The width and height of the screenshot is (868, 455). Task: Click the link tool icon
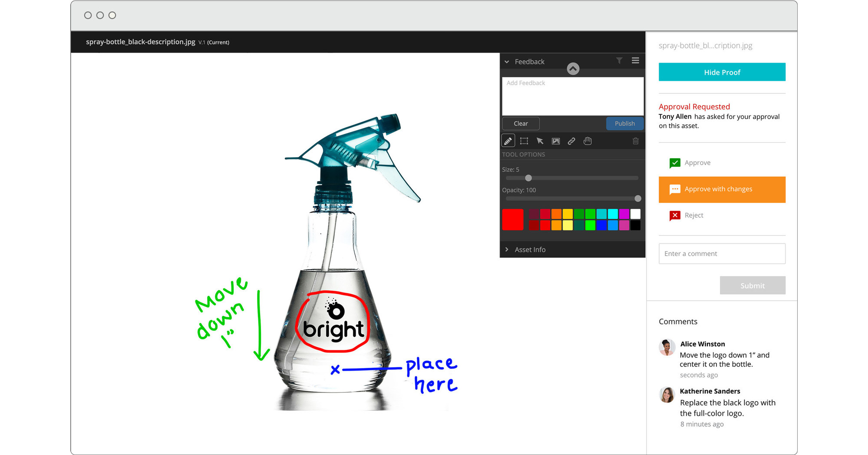click(x=571, y=141)
